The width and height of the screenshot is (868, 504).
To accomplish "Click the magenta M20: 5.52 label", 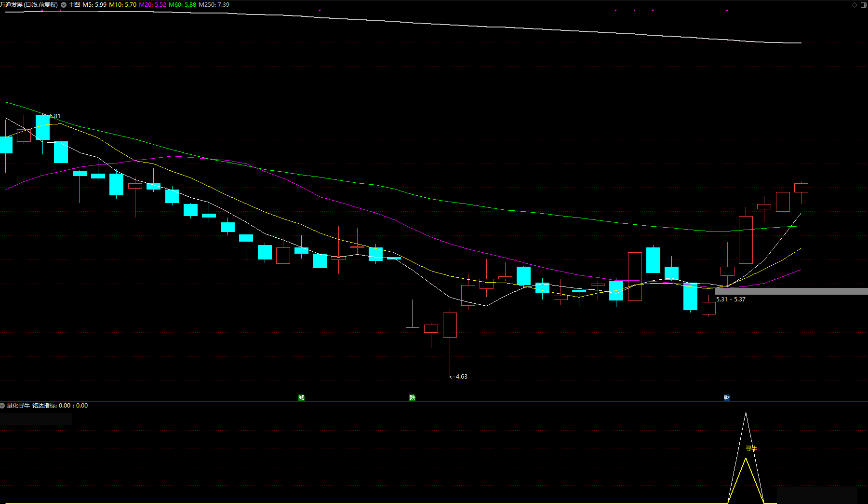I will click(152, 5).
